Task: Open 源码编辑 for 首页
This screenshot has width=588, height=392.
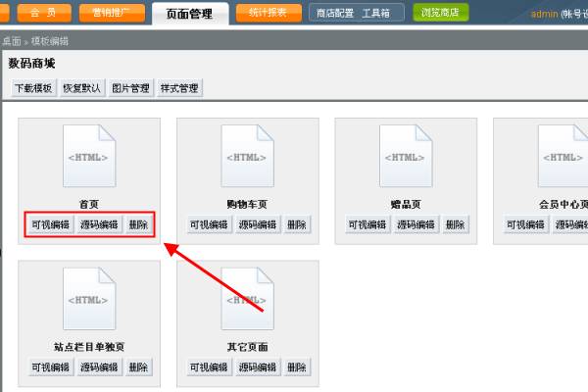Action: 99,224
